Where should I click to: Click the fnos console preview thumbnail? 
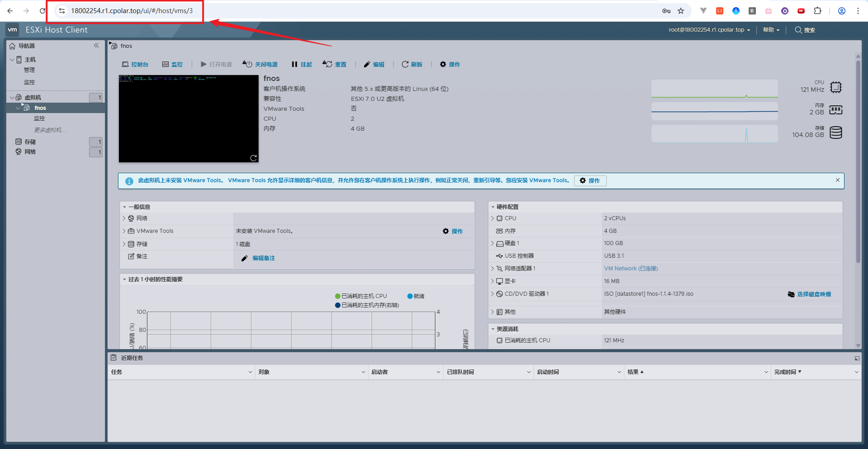[189, 118]
